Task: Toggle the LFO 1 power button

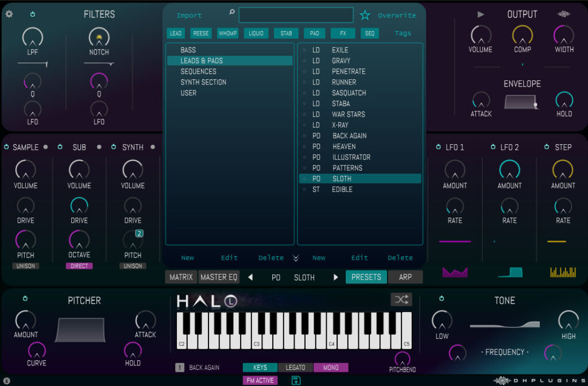Action: 438,146
